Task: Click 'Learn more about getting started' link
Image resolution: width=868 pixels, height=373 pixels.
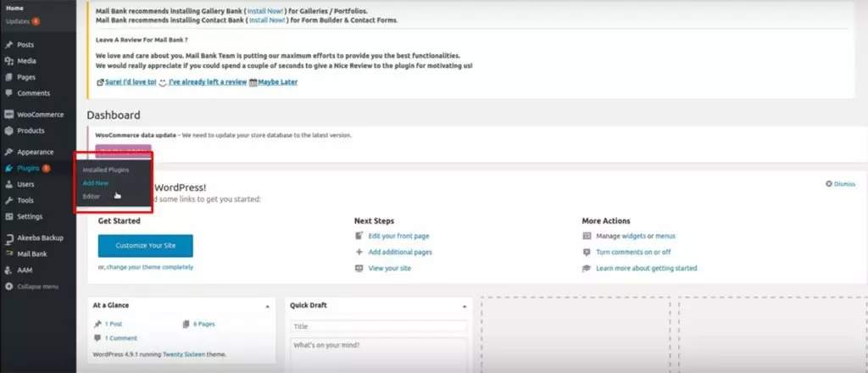Action: [x=647, y=268]
